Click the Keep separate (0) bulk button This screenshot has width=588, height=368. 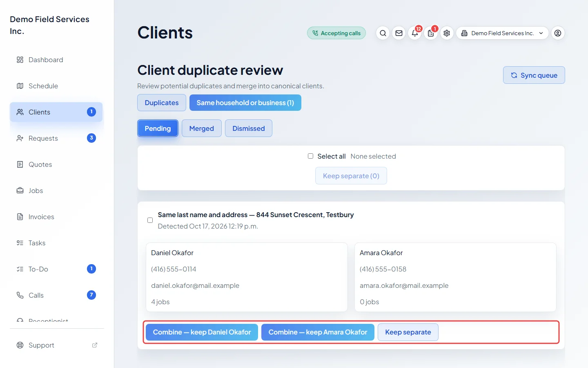coord(351,176)
